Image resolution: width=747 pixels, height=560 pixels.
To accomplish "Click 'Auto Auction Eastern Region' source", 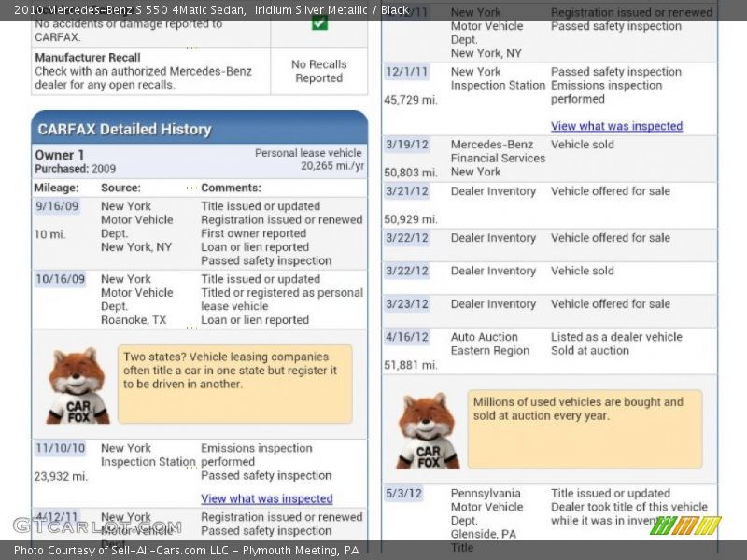I will click(x=489, y=343).
